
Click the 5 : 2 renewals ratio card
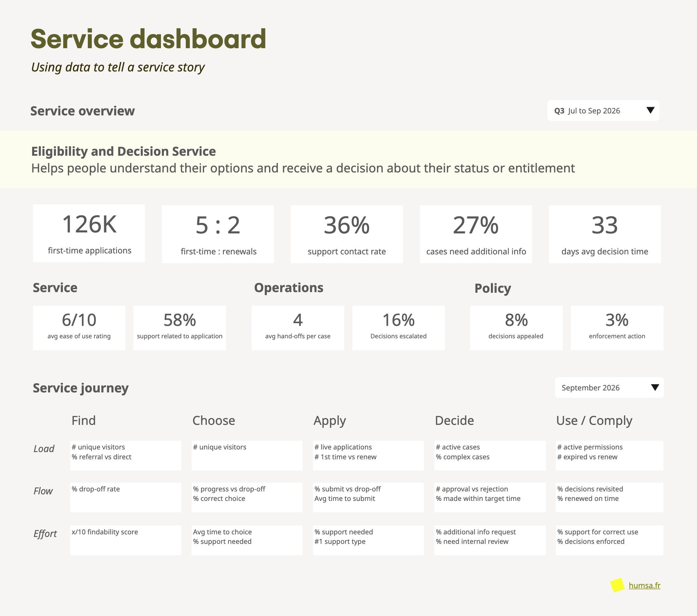(218, 234)
